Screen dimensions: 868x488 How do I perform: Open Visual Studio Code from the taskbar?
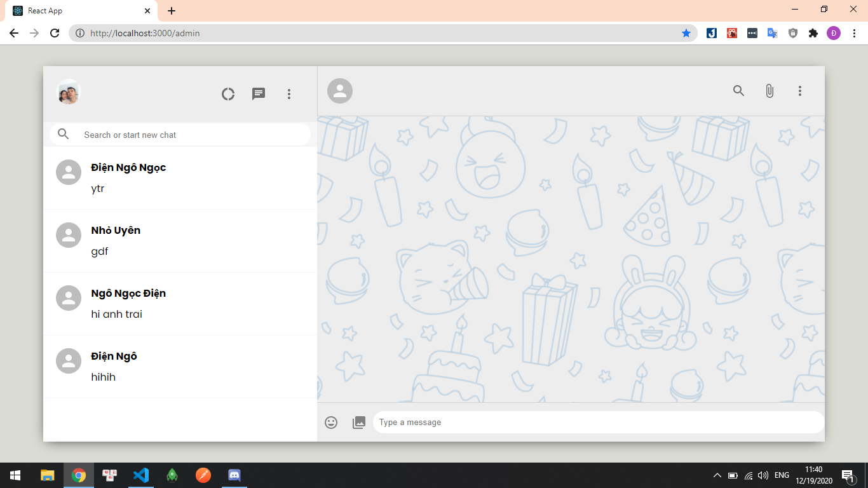click(141, 475)
